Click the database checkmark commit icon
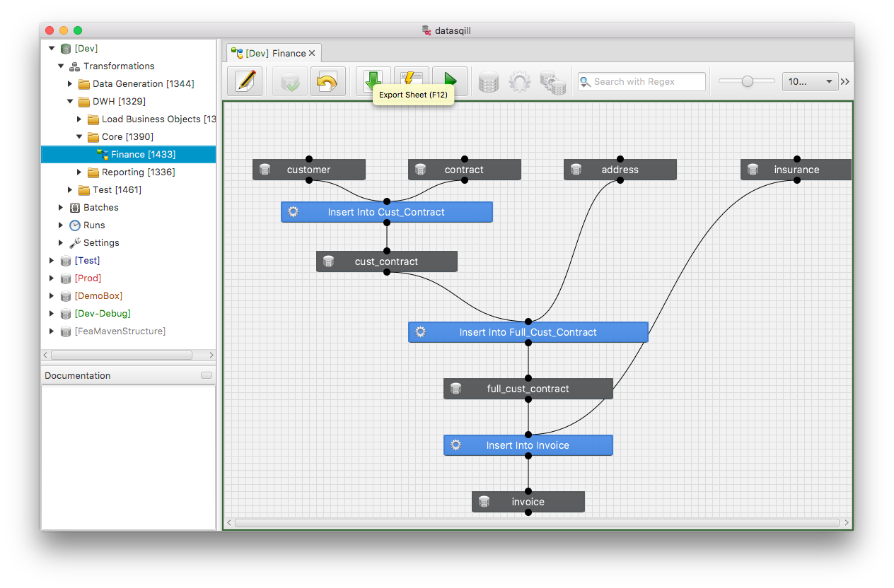Screen dimensions: 894x588 pos(290,81)
